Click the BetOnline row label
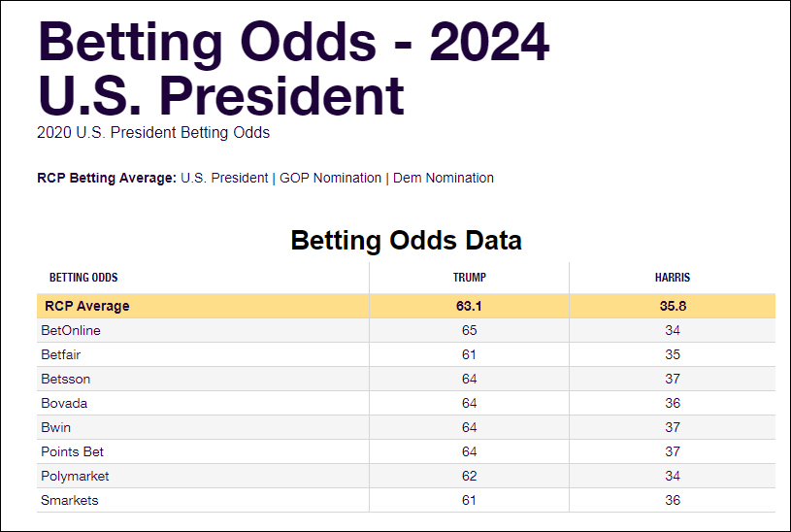The image size is (791, 532). coord(71,330)
